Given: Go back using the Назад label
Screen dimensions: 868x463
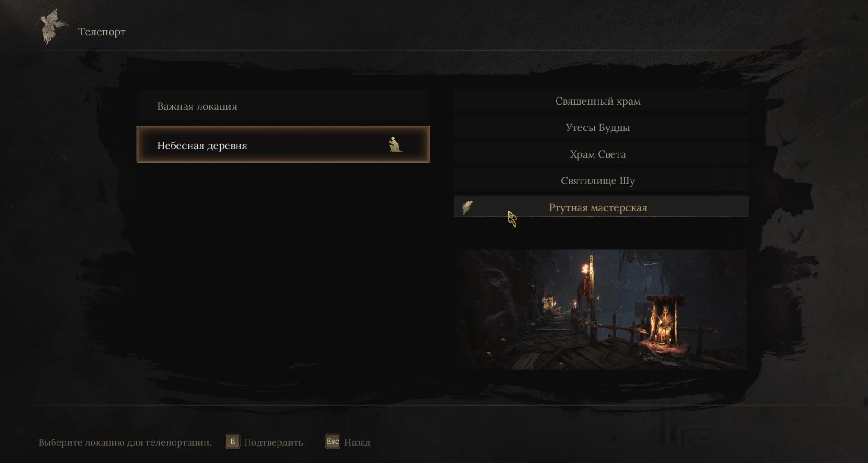Looking at the screenshot, I should point(357,443).
